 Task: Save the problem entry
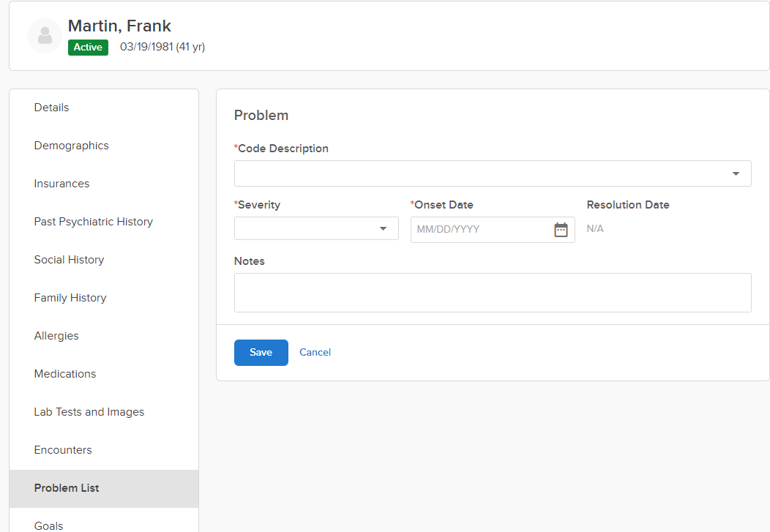[x=261, y=353]
